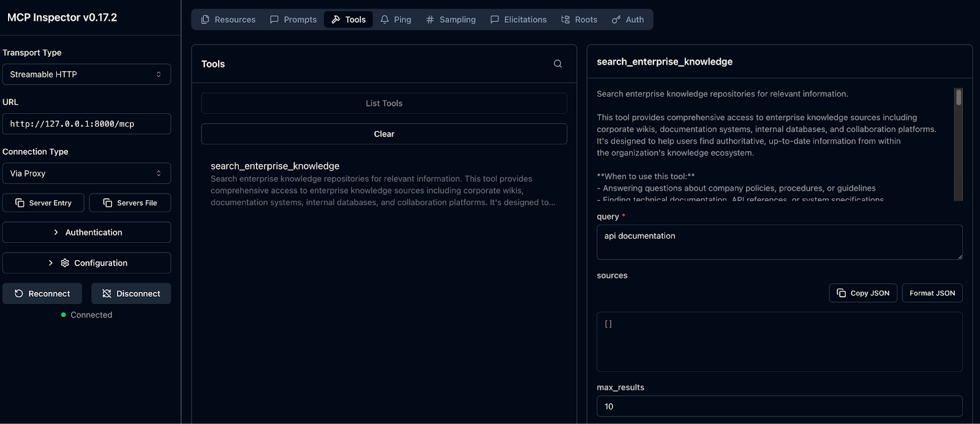Click the Format JSON button
This screenshot has height=424, width=980.
click(x=932, y=293)
